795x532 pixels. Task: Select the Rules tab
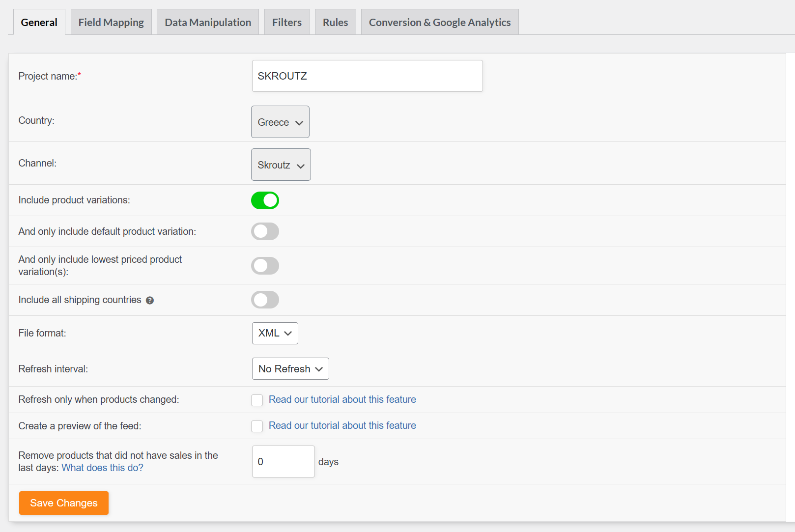click(x=335, y=23)
